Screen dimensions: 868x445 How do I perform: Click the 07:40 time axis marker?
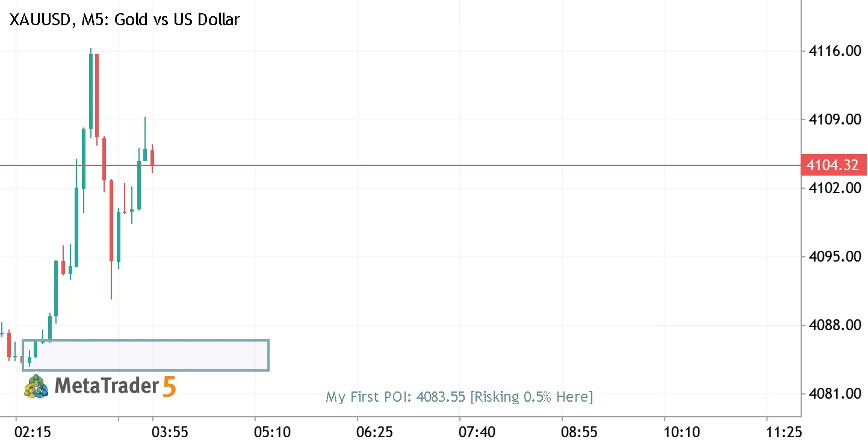[x=477, y=432]
